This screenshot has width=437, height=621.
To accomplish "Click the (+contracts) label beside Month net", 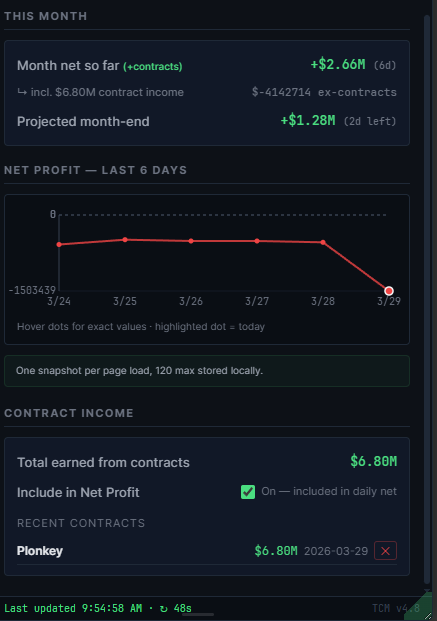I will 153,66.
